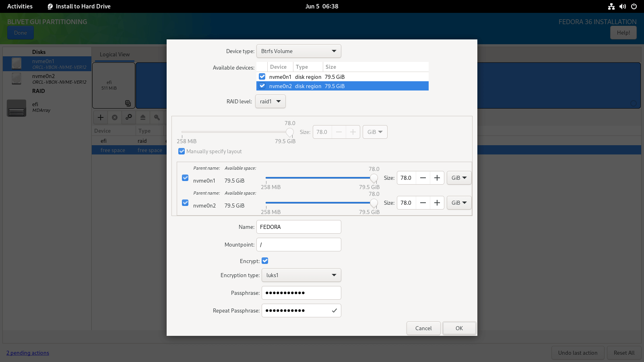Viewport: 644px width, 362px height.
Task: Open the Encryption type dropdown (luks1)
Action: 301,275
